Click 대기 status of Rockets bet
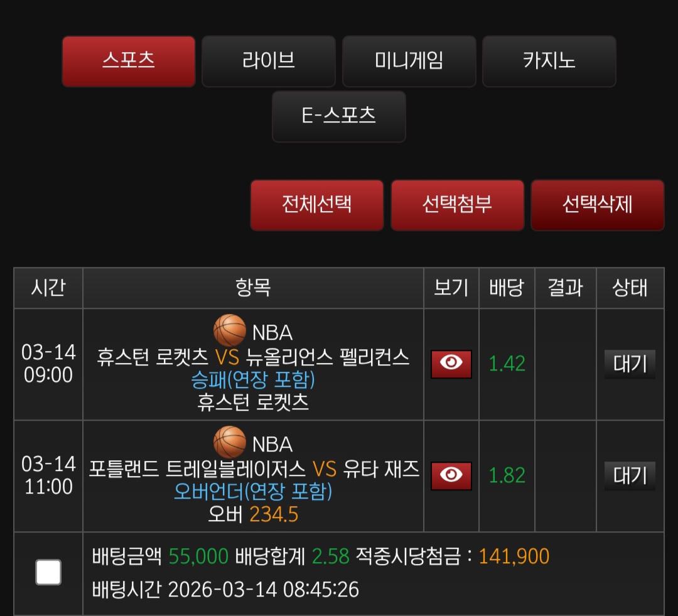Image resolution: width=678 pixels, height=616 pixels. coord(630,364)
